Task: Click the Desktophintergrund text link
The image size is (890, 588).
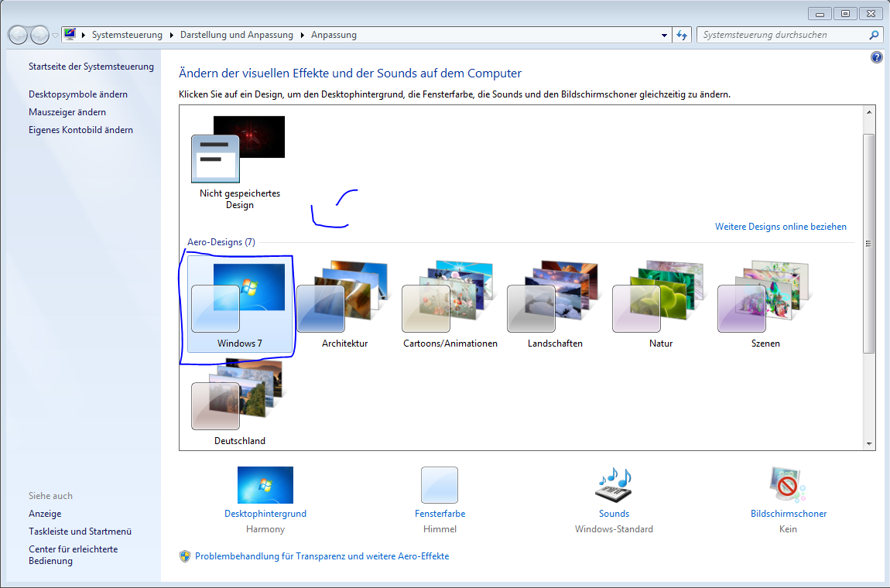Action: click(265, 514)
